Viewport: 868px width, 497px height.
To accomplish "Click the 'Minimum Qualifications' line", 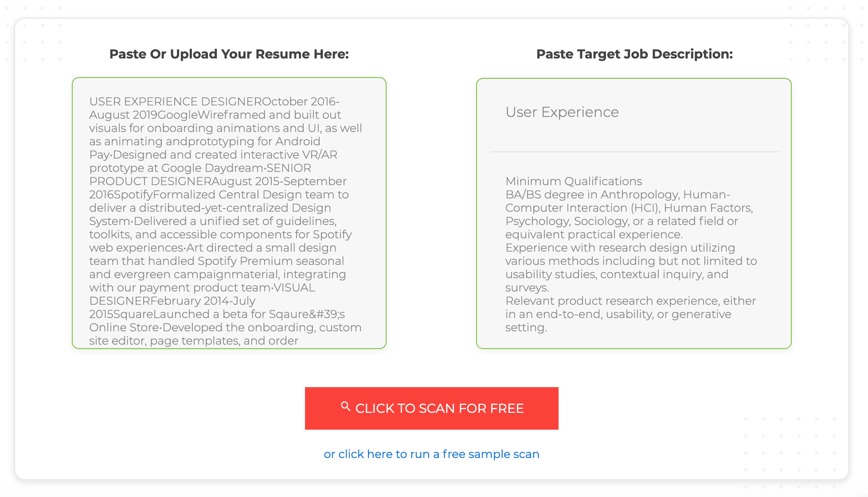I will (x=573, y=181).
